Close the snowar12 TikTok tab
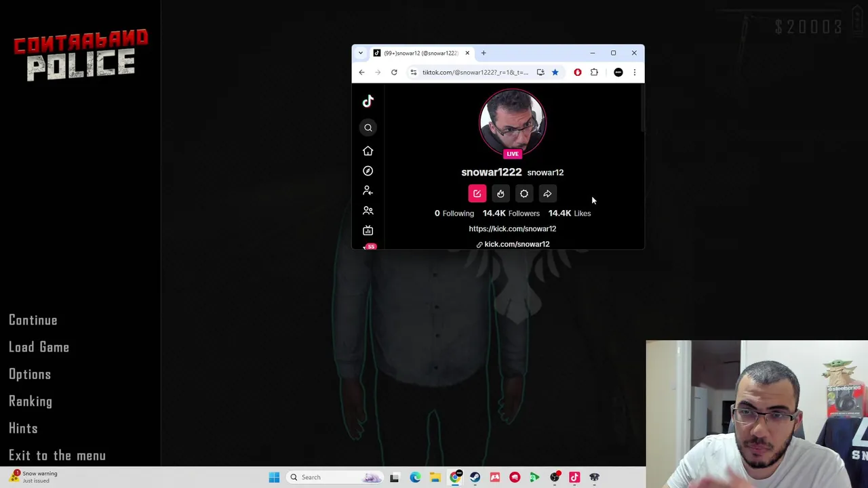The width and height of the screenshot is (868, 488). click(467, 53)
